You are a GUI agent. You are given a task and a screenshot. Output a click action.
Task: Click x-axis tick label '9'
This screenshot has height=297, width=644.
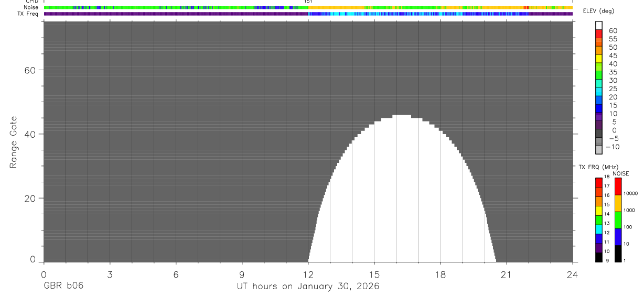(242, 274)
